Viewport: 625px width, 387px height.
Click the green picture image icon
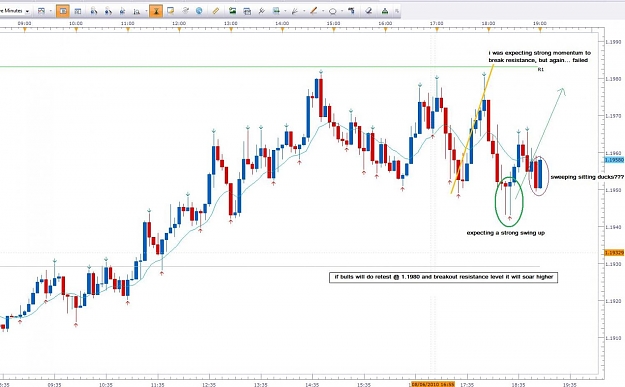point(232,11)
